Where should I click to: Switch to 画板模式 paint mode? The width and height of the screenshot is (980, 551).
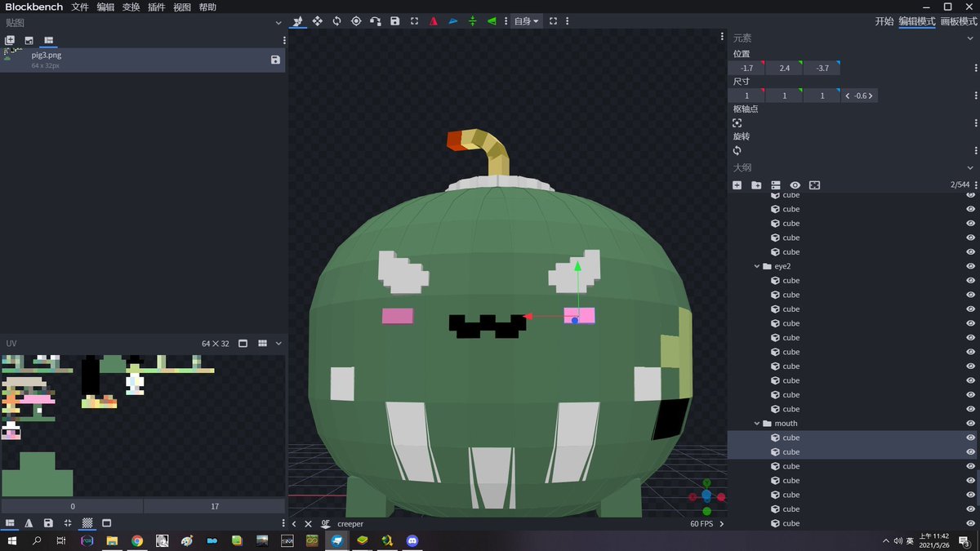960,21
